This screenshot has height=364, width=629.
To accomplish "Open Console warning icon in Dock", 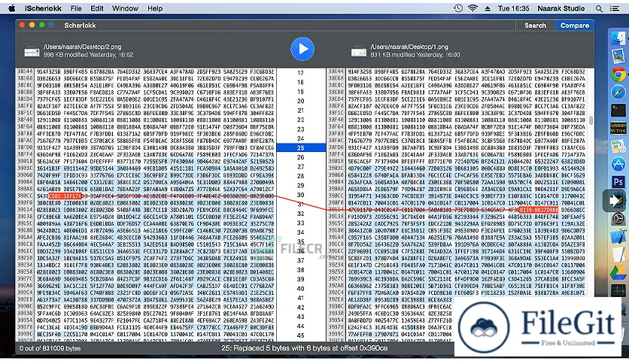I will click(618, 129).
